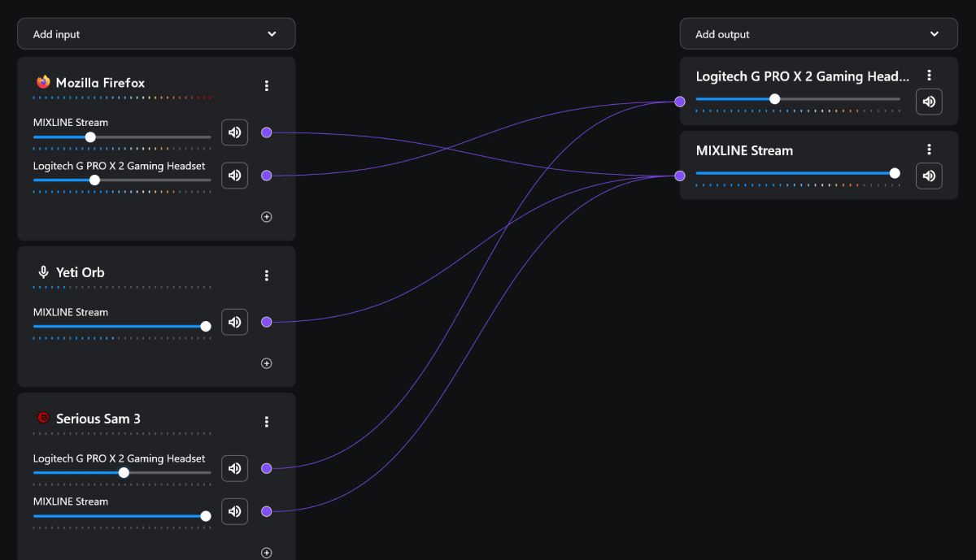Adjust Firefox Logitech headset volume slider
Viewport: 976px width, 560px height.
[x=122, y=180]
